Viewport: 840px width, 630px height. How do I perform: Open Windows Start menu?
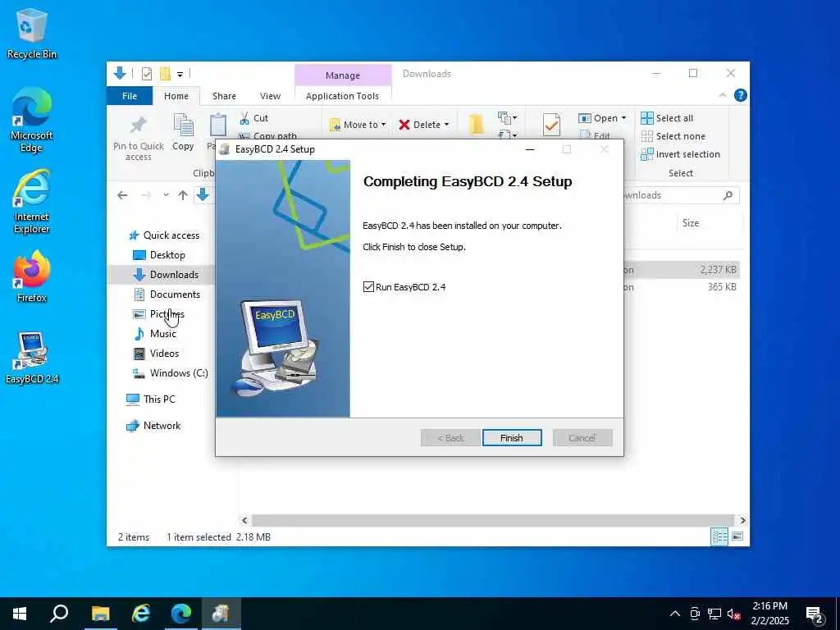pos(20,614)
